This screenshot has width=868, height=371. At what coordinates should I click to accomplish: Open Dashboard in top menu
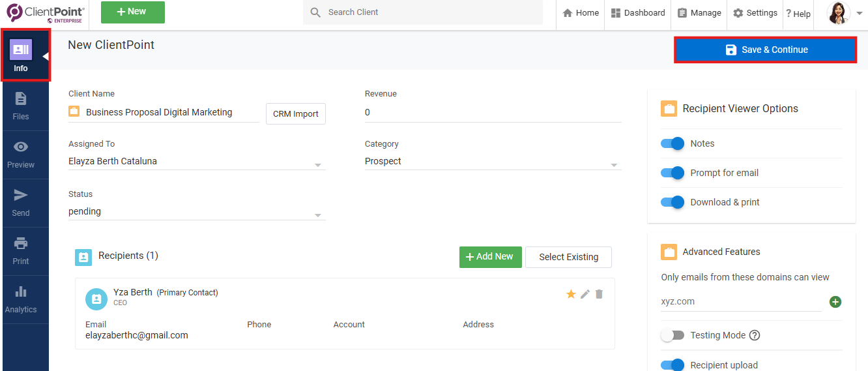coord(638,13)
